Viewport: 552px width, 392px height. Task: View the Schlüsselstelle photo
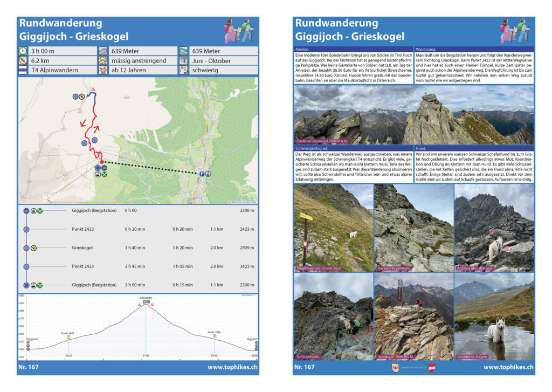(x=333, y=317)
